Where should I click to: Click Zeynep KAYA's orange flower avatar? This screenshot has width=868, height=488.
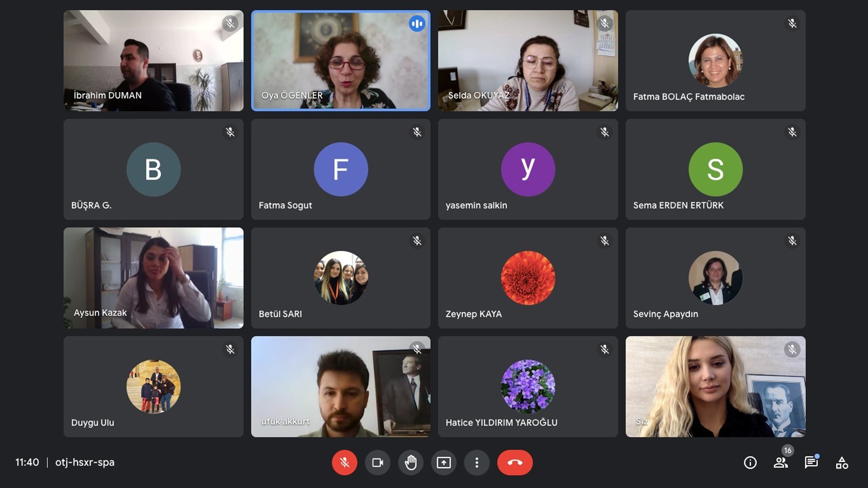(x=528, y=278)
